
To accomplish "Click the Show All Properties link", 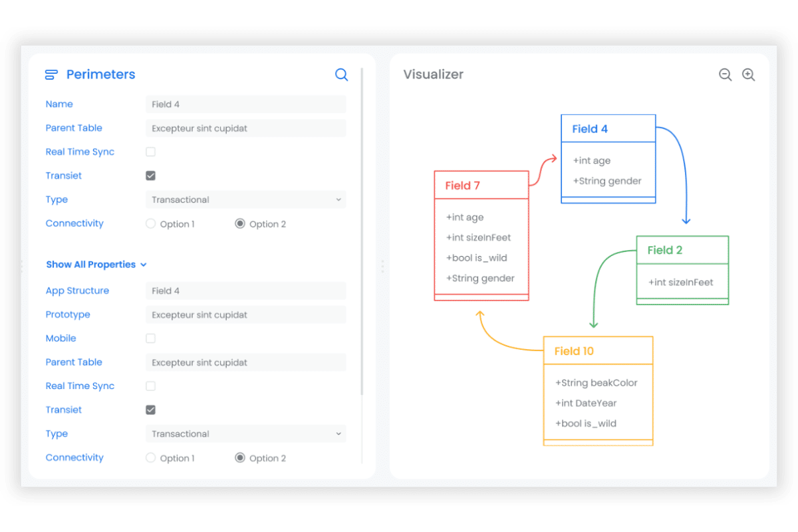I will click(92, 264).
